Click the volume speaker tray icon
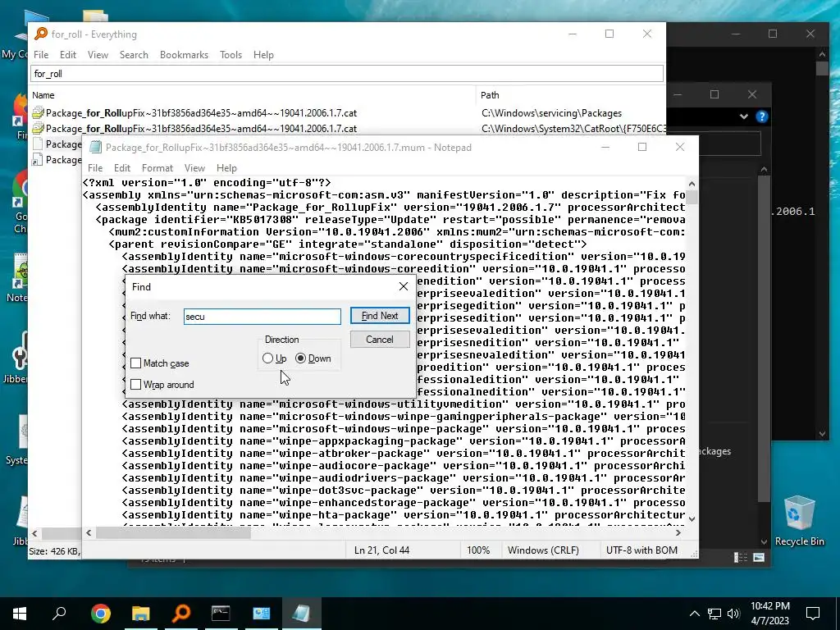The image size is (840, 630). [733, 614]
